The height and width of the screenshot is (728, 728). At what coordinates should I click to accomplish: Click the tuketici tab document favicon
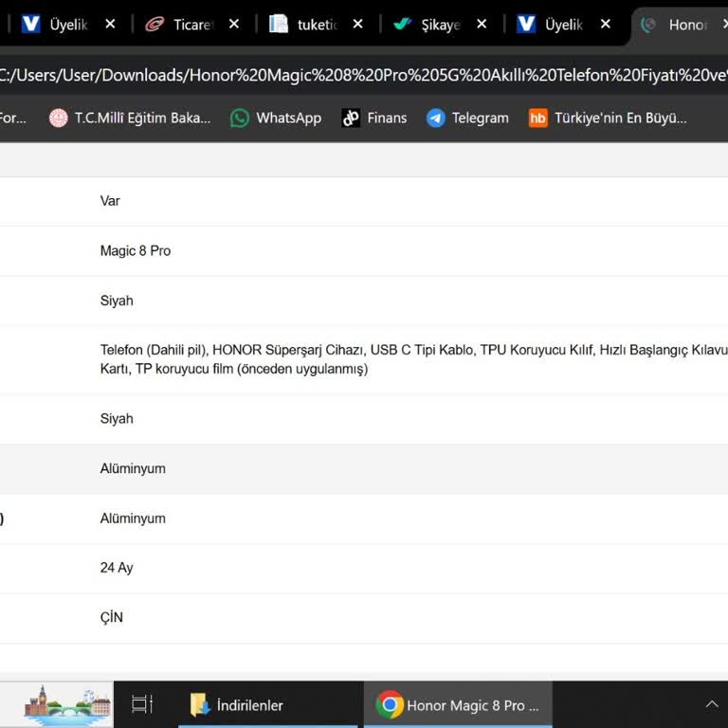[279, 24]
